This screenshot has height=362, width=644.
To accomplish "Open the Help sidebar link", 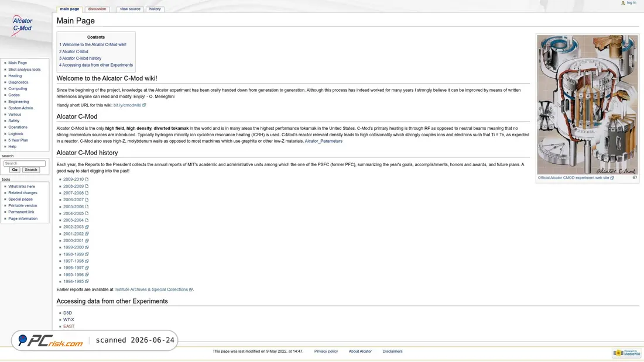I will [12, 147].
